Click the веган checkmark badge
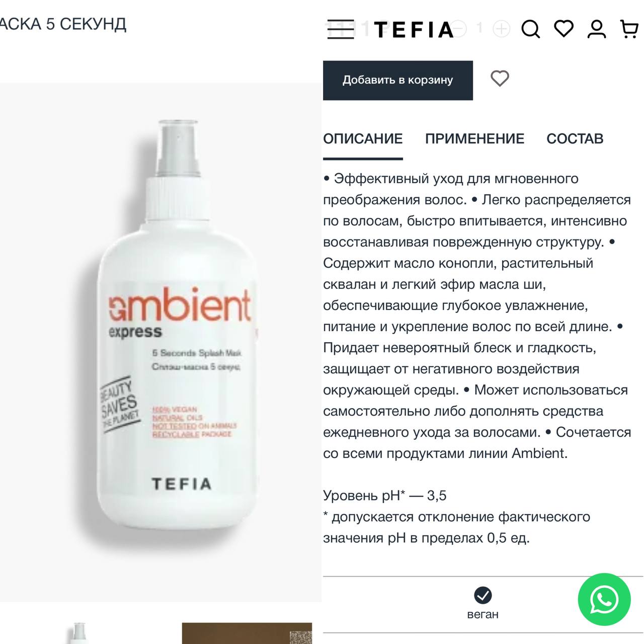Screen dimensions: 644x644 click(483, 595)
